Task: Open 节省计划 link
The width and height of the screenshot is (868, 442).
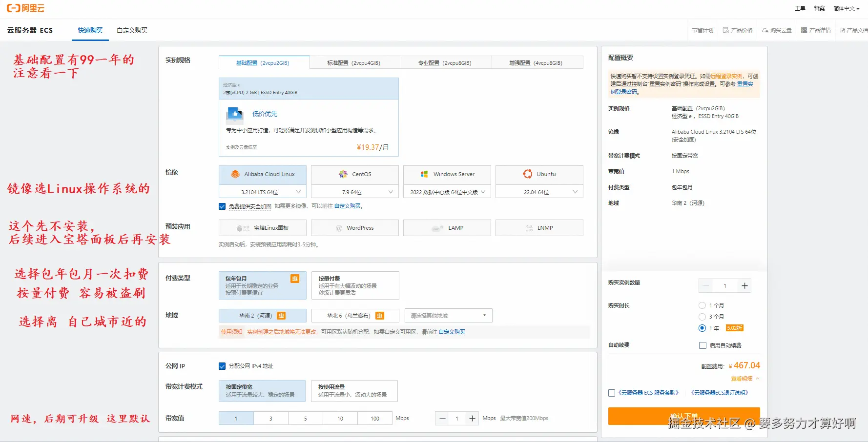Action: [703, 30]
